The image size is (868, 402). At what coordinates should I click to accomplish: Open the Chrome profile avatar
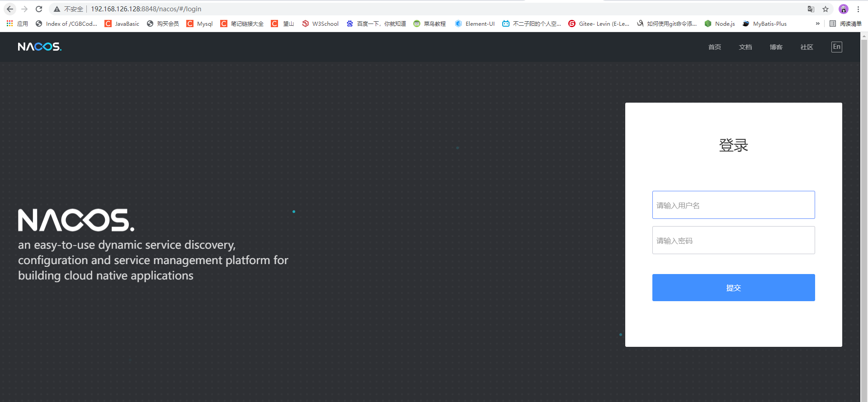click(x=844, y=9)
